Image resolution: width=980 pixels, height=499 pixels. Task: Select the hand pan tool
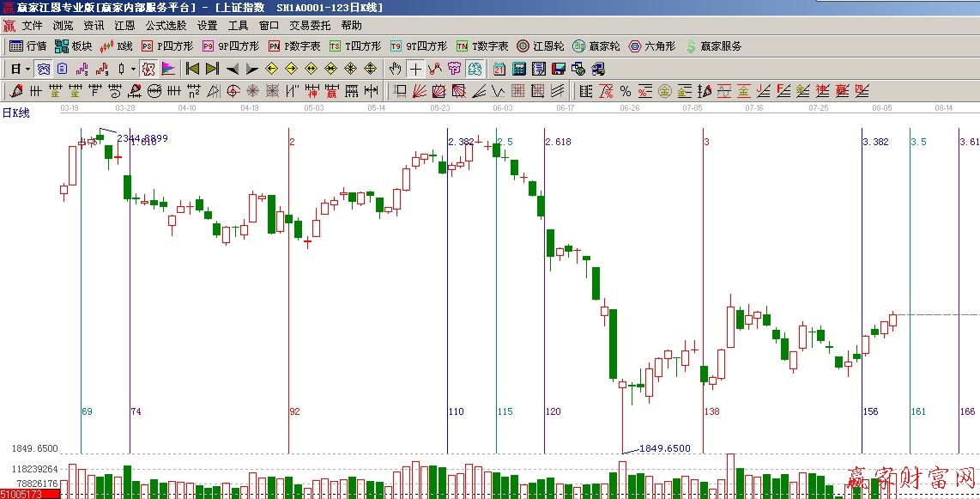(x=395, y=69)
